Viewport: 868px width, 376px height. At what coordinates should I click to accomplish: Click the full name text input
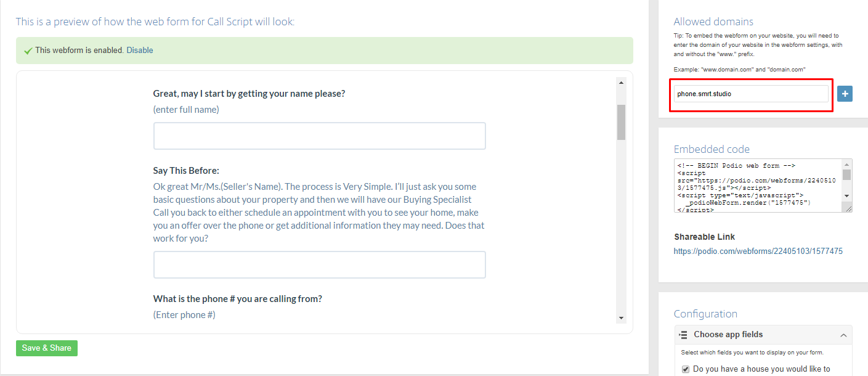coord(319,136)
